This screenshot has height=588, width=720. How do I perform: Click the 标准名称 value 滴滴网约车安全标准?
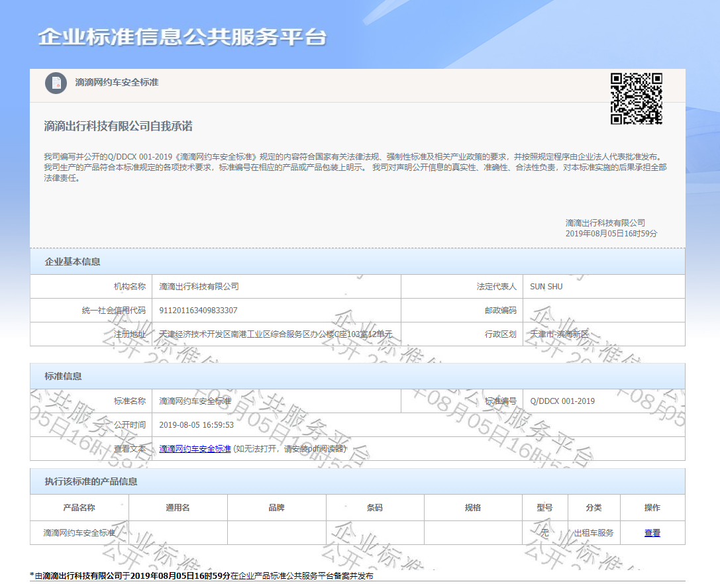(195, 401)
